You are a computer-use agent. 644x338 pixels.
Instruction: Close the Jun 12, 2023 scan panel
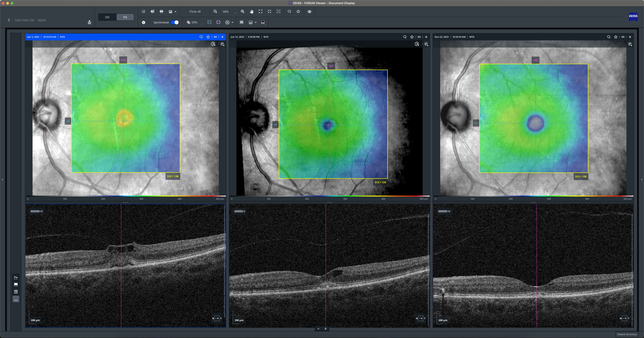(426, 37)
